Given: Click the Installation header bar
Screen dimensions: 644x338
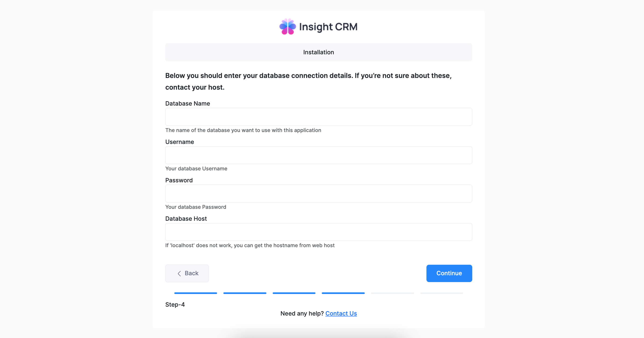Looking at the screenshot, I should coord(318,52).
